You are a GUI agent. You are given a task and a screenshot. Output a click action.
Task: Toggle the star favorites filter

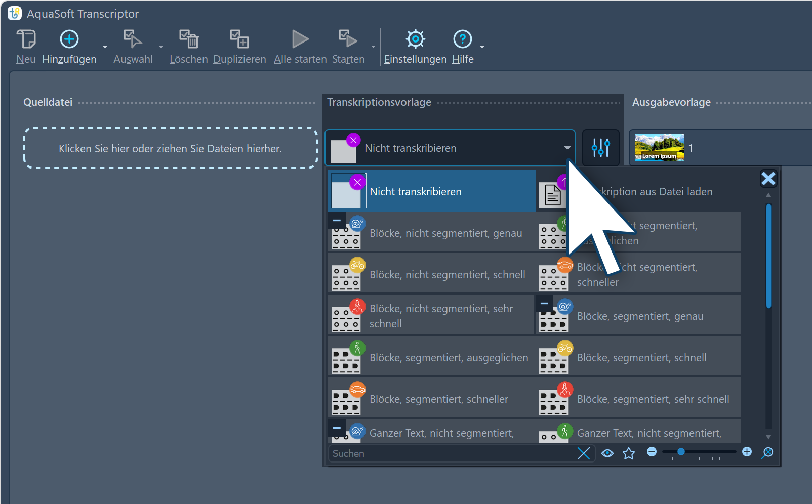point(629,453)
